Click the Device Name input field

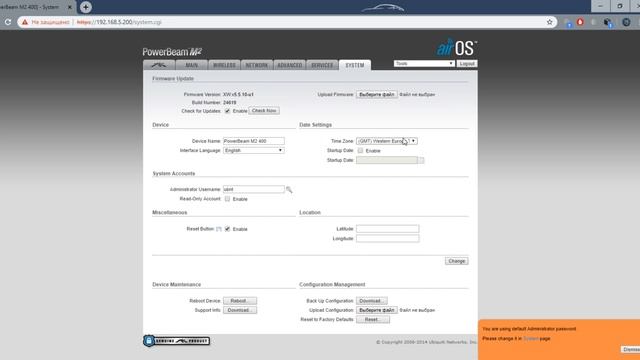(253, 141)
